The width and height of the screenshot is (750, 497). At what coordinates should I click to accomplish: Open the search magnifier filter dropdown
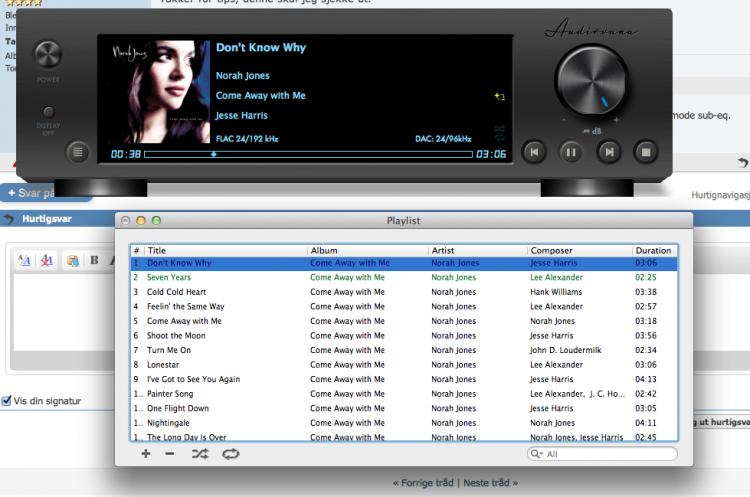coord(536,454)
